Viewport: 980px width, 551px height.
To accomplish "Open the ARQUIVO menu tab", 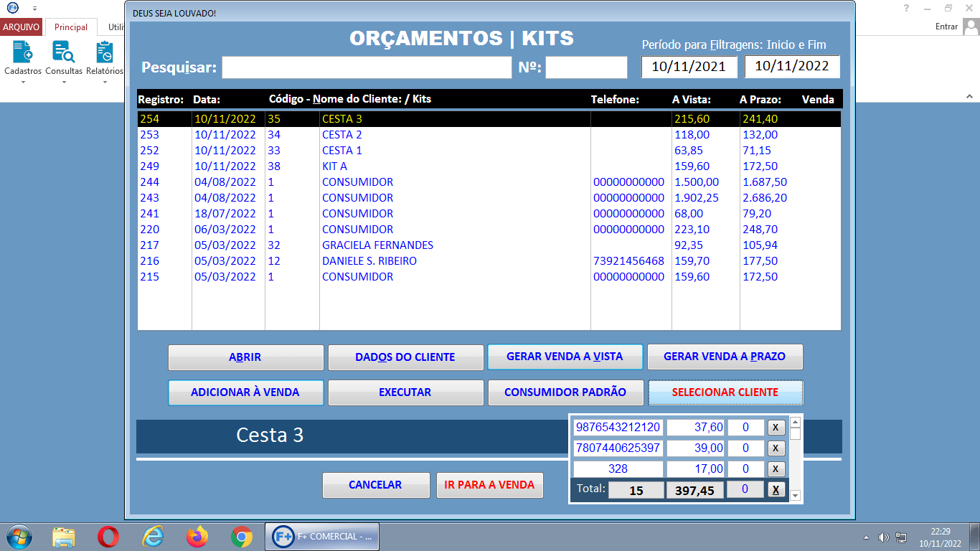I will [21, 27].
